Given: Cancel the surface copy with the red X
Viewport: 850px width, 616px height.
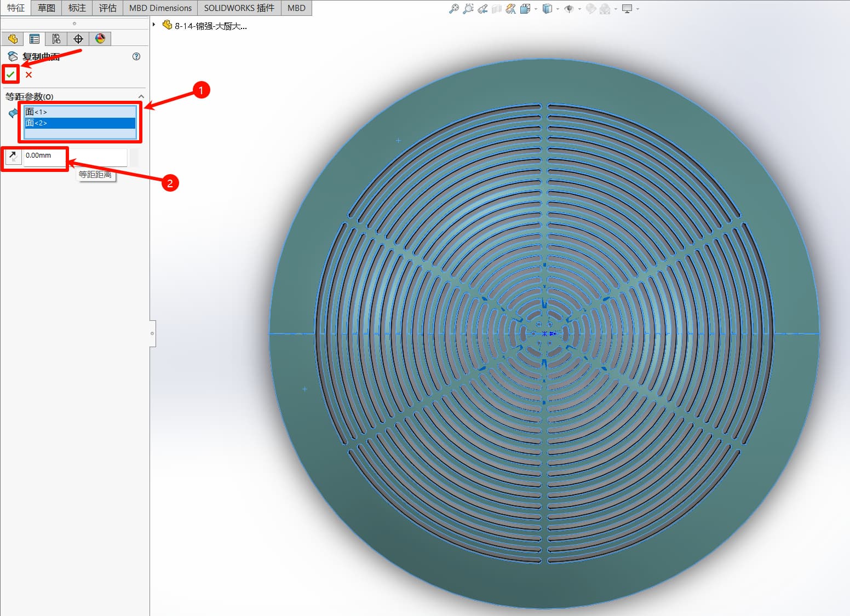Looking at the screenshot, I should coord(28,75).
